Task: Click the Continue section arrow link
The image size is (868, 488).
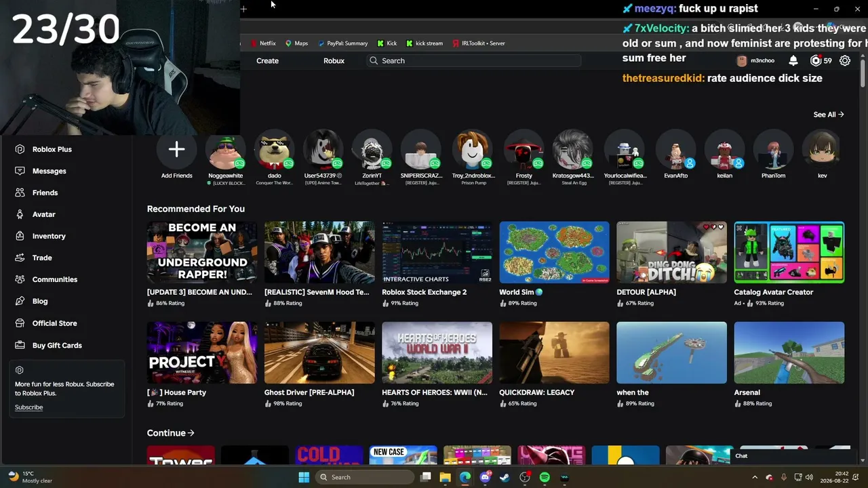Action: click(171, 433)
